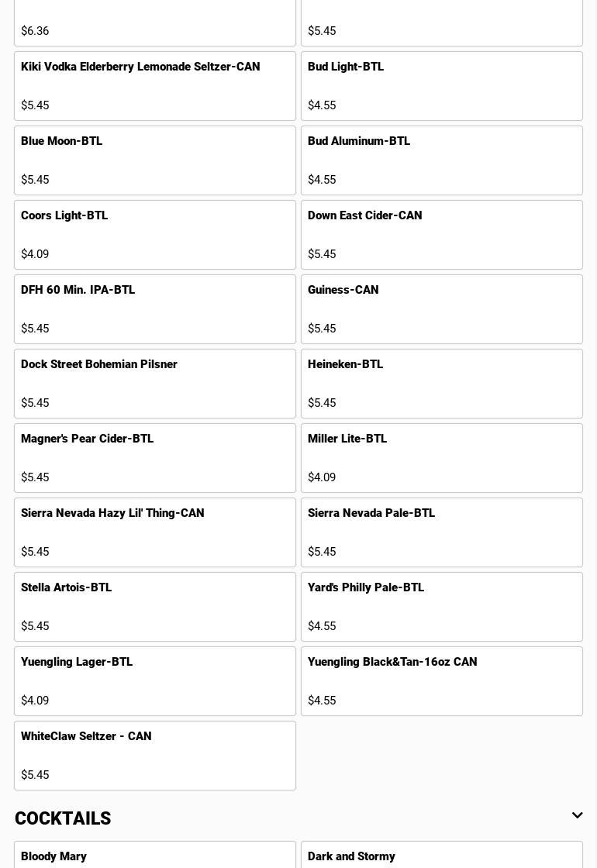This screenshot has height=868, width=597.
Task: Open the Cocktails section heading
Action: 63,818
